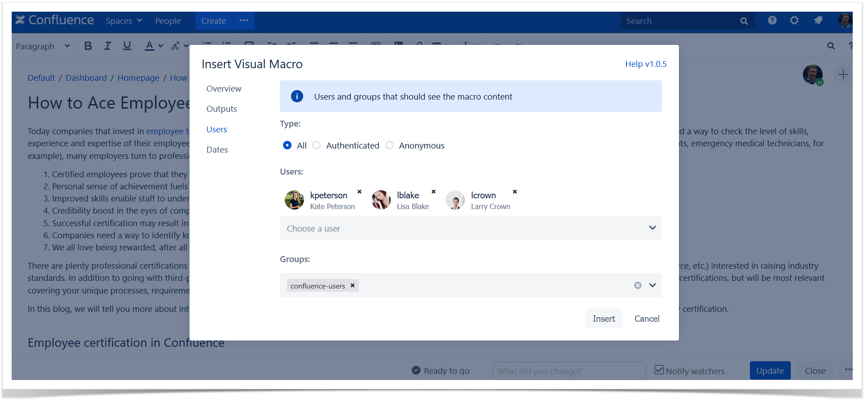The height and width of the screenshot is (402, 868).
Task: Apply text color with the A icon
Action: pos(149,46)
